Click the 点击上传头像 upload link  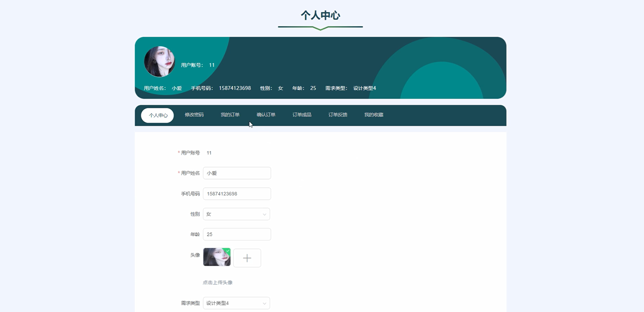(218, 282)
